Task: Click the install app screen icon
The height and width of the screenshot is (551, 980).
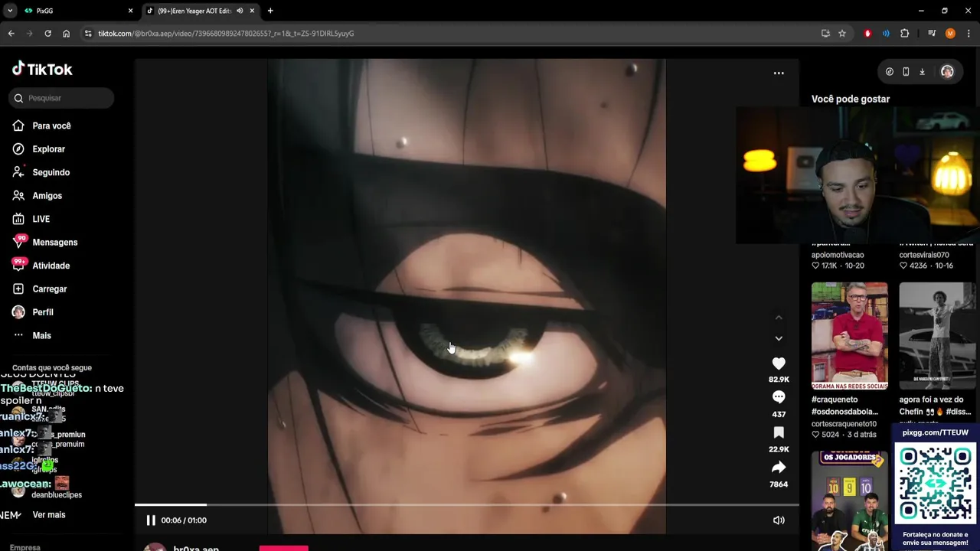Action: pos(825,34)
